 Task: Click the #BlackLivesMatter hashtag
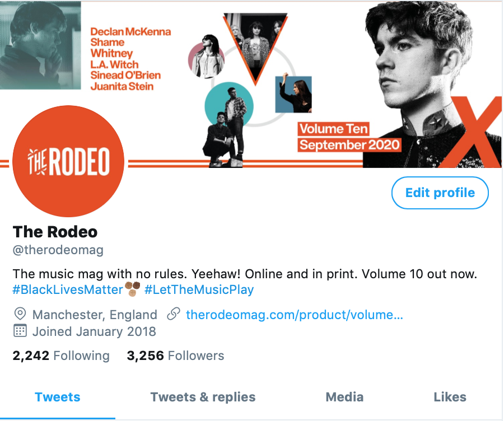[68, 289]
